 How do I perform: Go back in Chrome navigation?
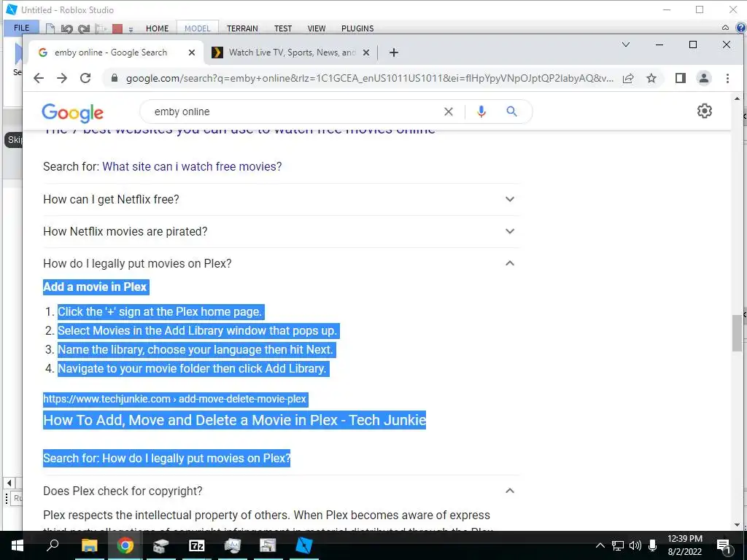(x=39, y=78)
